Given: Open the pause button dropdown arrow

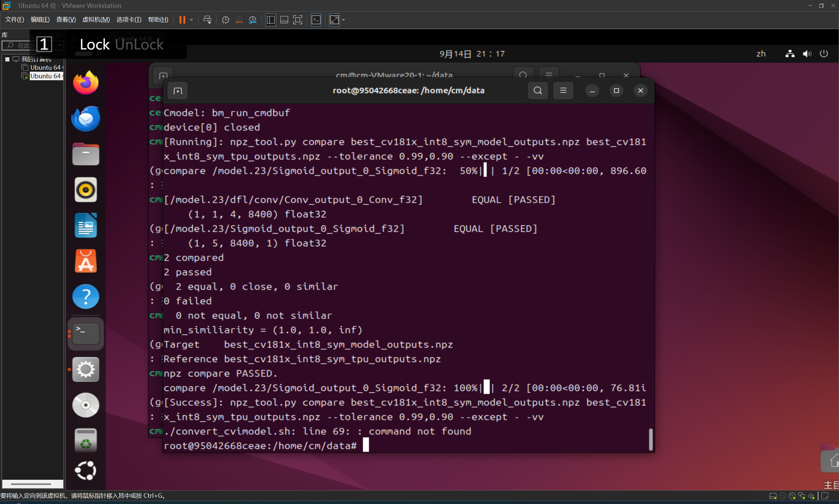Looking at the screenshot, I should point(192,20).
